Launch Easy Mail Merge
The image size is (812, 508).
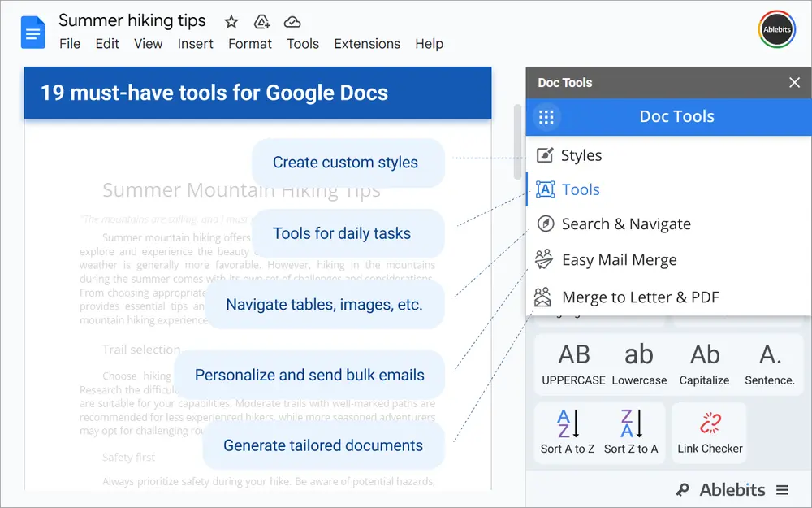[x=619, y=260]
